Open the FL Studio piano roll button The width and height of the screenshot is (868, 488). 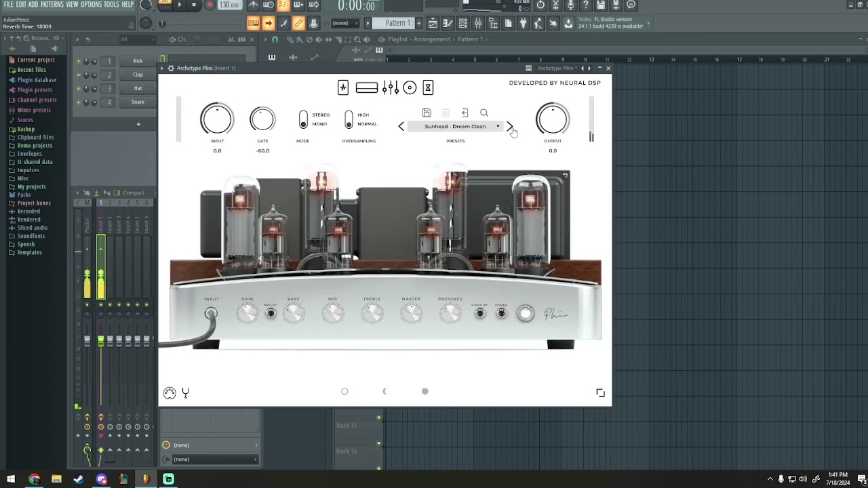point(447,23)
